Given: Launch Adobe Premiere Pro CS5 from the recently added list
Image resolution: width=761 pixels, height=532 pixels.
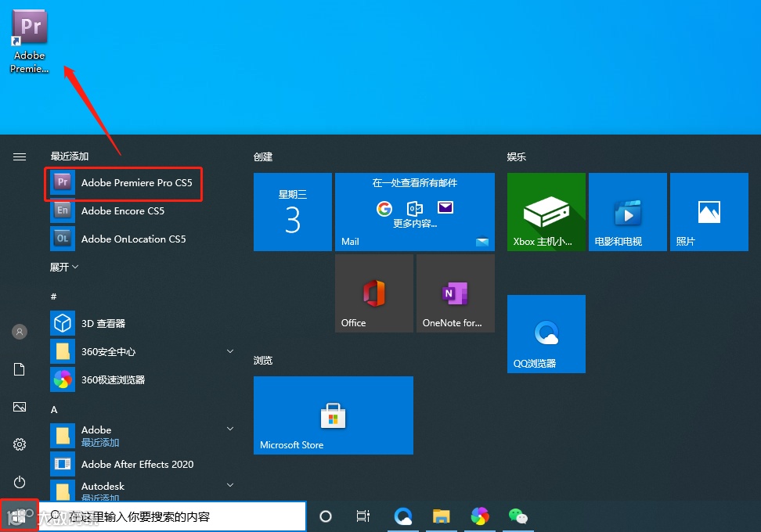Looking at the screenshot, I should pyautogui.click(x=123, y=183).
